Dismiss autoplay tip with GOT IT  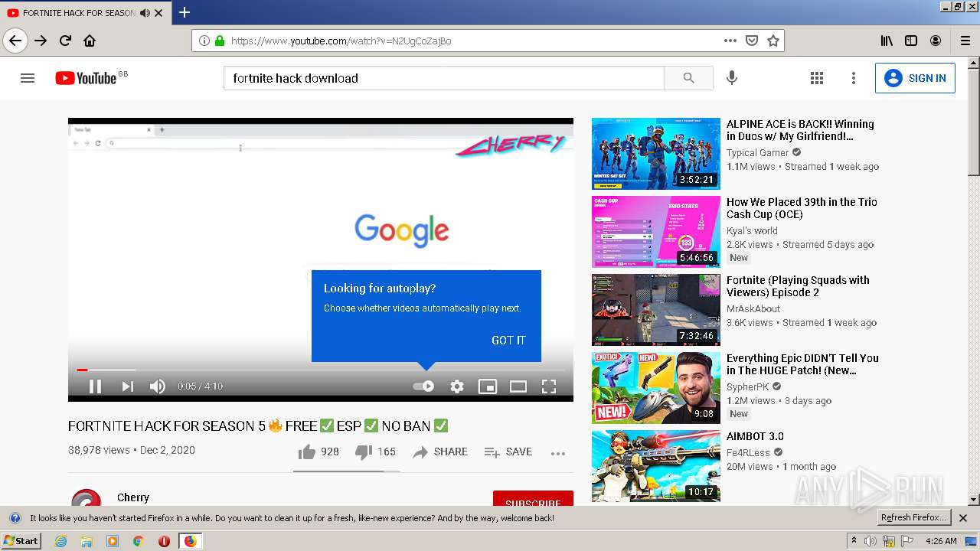click(508, 341)
